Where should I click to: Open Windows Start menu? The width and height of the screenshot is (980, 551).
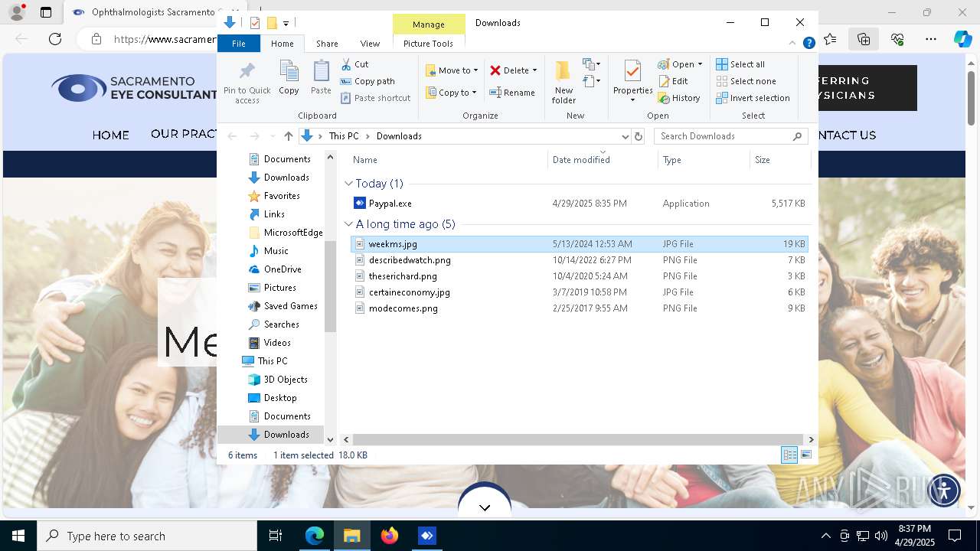pos(18,536)
